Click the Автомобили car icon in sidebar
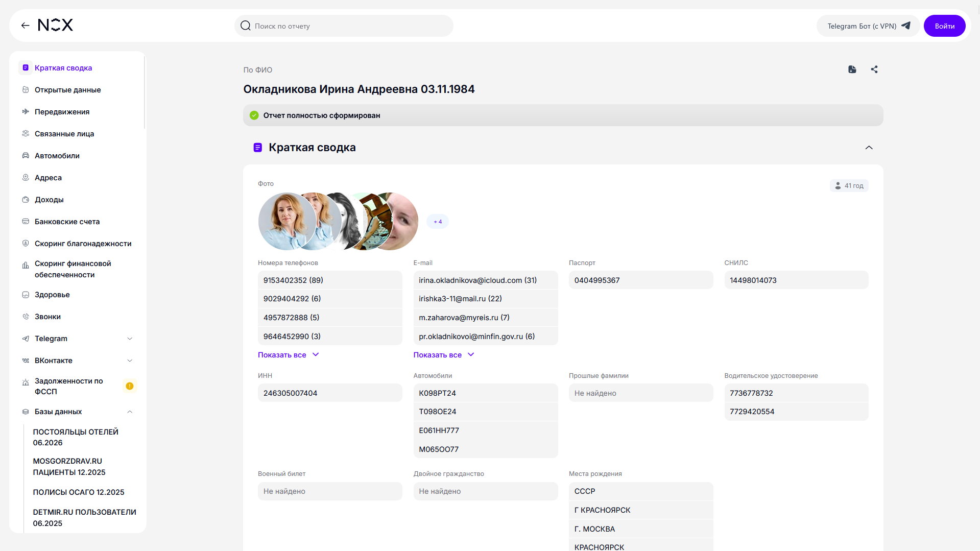The image size is (980, 551). point(26,156)
